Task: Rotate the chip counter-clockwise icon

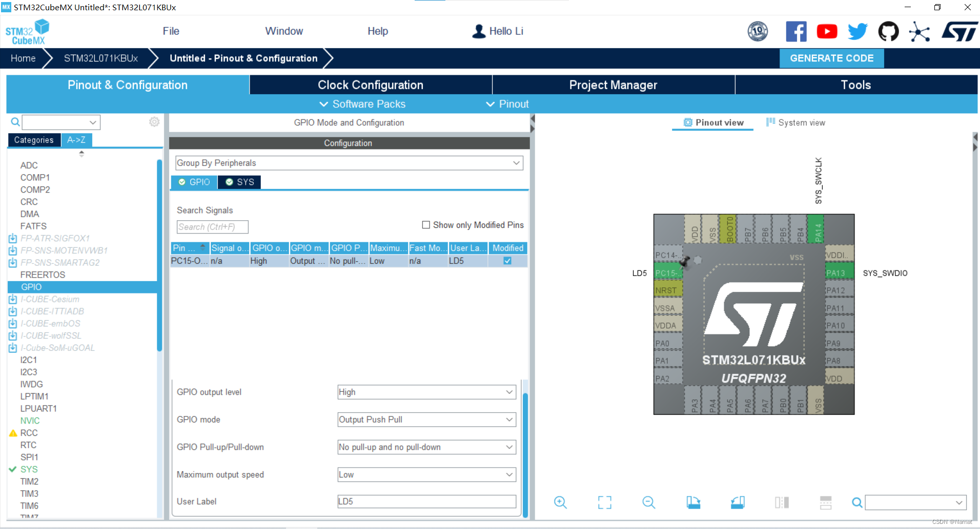Action: point(738,502)
